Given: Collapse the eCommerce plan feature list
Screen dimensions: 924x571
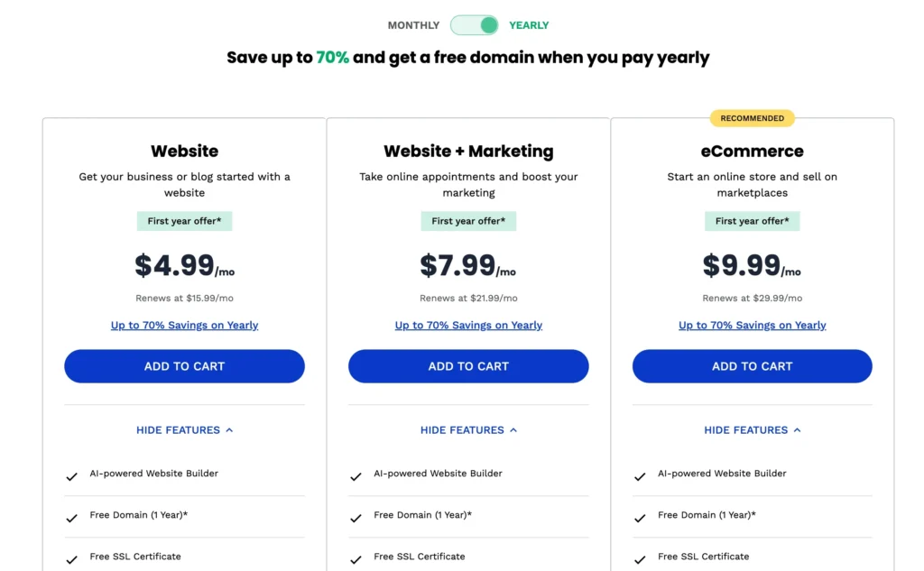Looking at the screenshot, I should [x=752, y=430].
